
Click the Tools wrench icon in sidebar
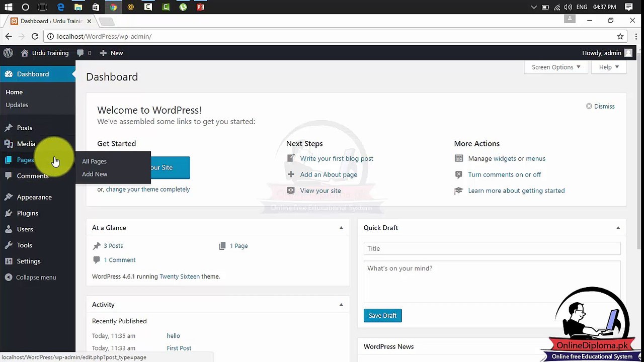point(9,245)
